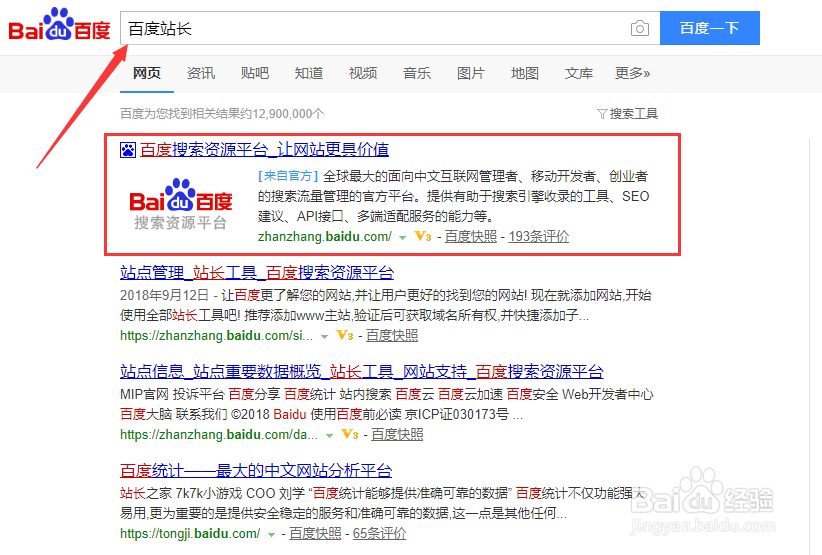The height and width of the screenshot is (555, 822).
Task: Open camera image search in search box
Action: (640, 28)
